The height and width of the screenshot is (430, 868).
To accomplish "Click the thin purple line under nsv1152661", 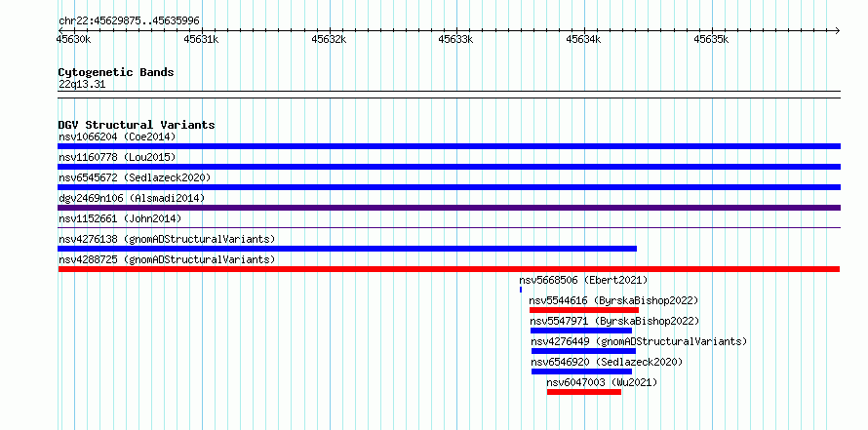I will [449, 227].
